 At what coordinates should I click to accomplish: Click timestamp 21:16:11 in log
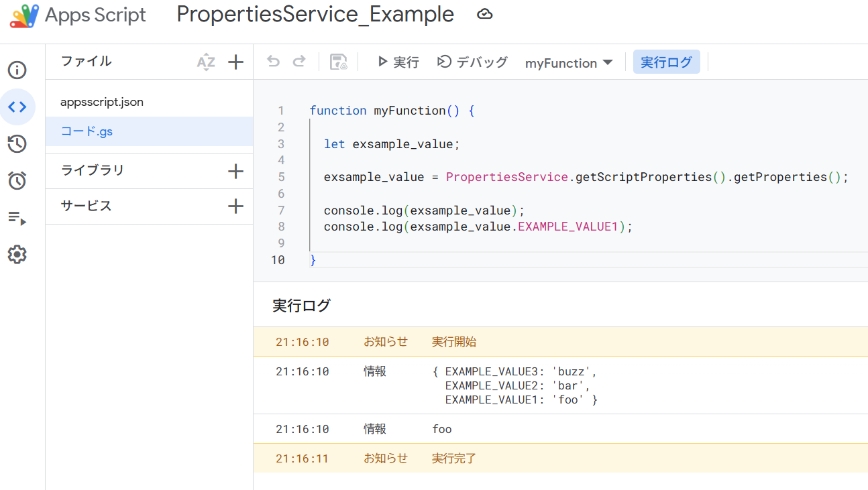coord(303,458)
